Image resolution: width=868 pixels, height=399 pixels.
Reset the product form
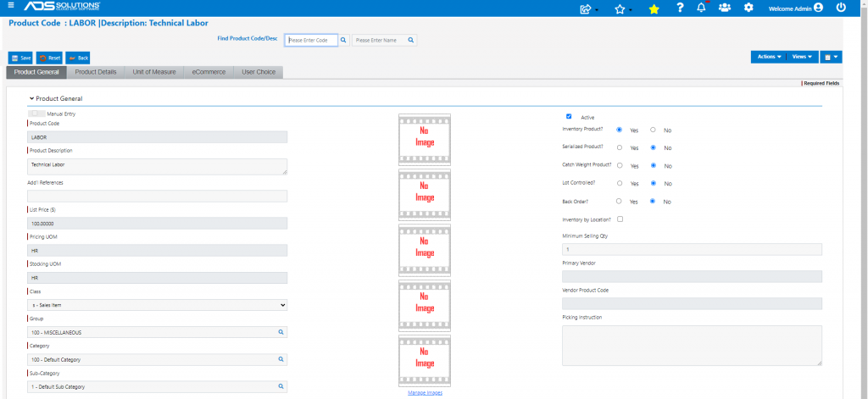point(49,58)
